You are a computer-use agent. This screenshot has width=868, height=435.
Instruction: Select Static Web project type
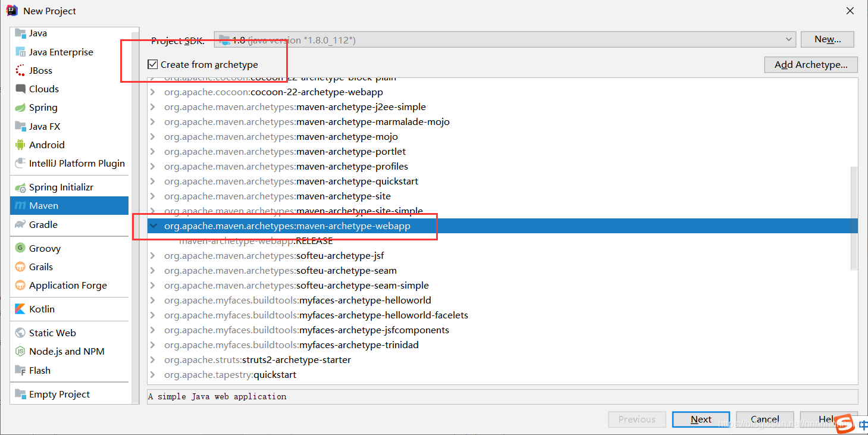tap(69, 333)
